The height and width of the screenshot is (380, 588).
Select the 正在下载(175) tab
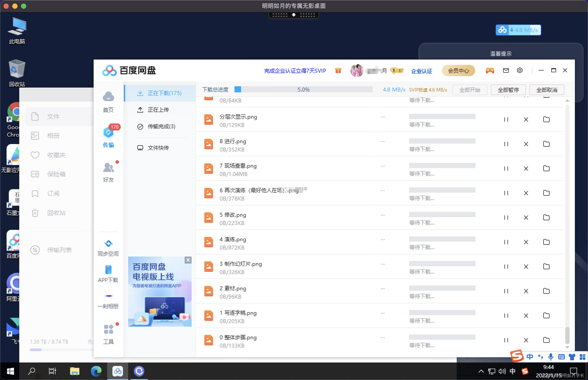tap(160, 93)
